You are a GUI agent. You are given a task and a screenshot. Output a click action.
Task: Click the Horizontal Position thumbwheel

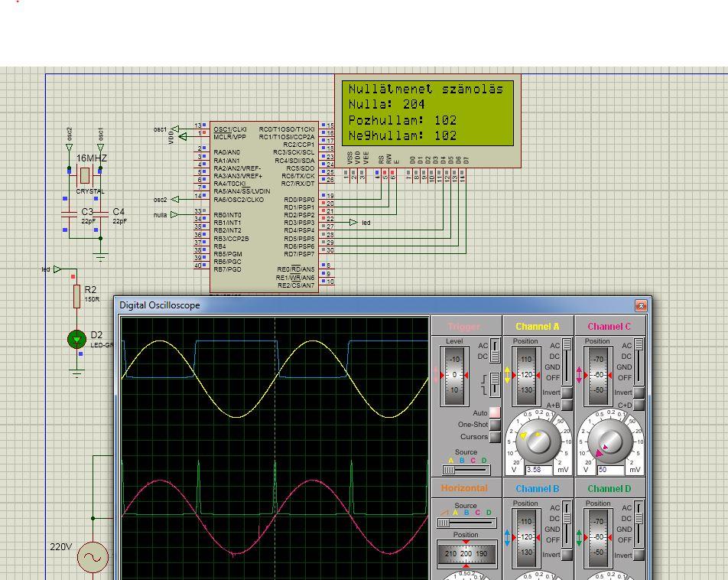(x=466, y=554)
